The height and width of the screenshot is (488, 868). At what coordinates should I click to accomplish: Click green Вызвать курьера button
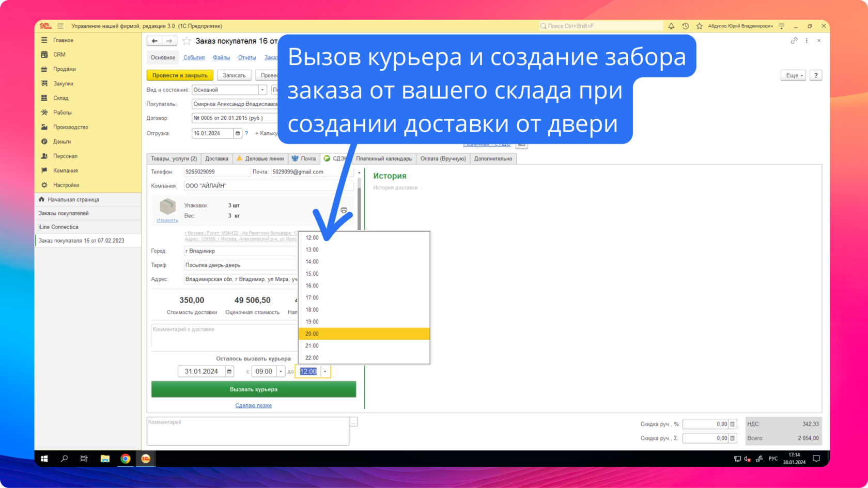(x=254, y=389)
